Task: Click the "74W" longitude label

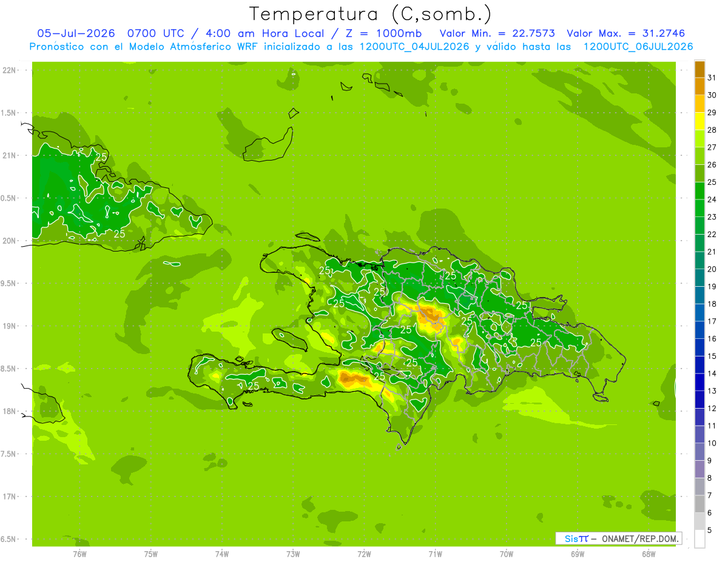Action: (x=222, y=554)
